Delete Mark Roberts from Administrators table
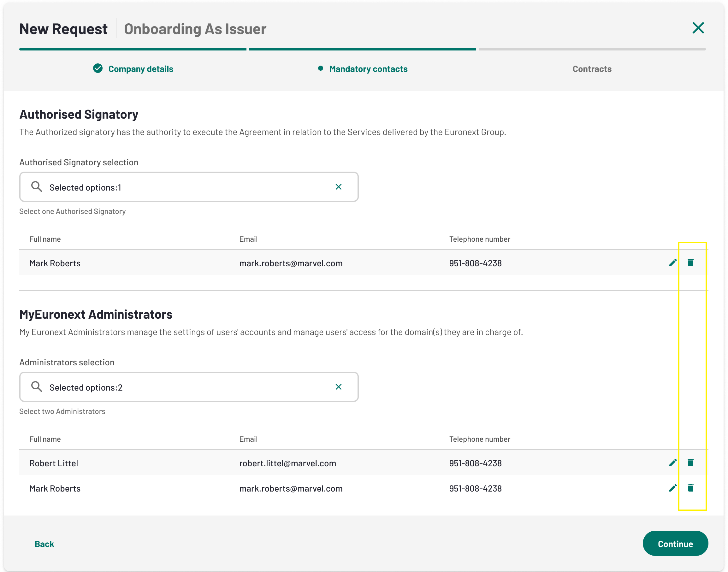The width and height of the screenshot is (728, 572). (x=690, y=488)
